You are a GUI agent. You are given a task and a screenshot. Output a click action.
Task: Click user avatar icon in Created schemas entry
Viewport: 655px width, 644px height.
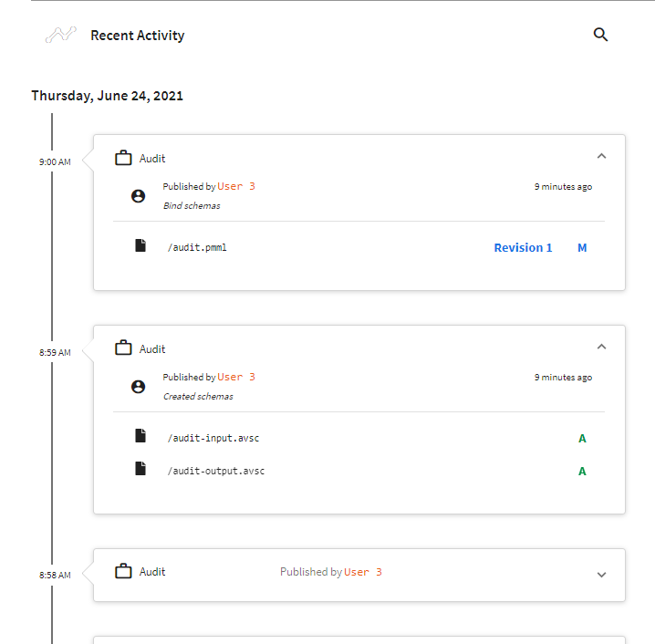(139, 387)
